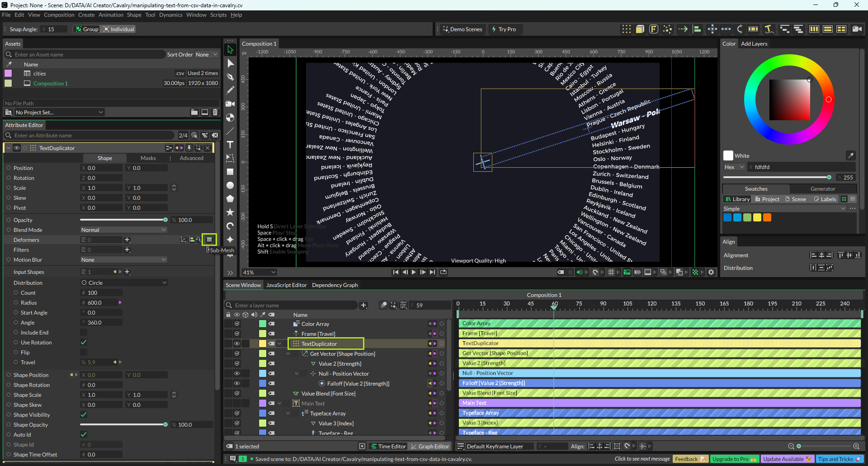Image resolution: width=868 pixels, height=466 pixels.
Task: Click the color eyedropper icon
Action: click(x=850, y=155)
